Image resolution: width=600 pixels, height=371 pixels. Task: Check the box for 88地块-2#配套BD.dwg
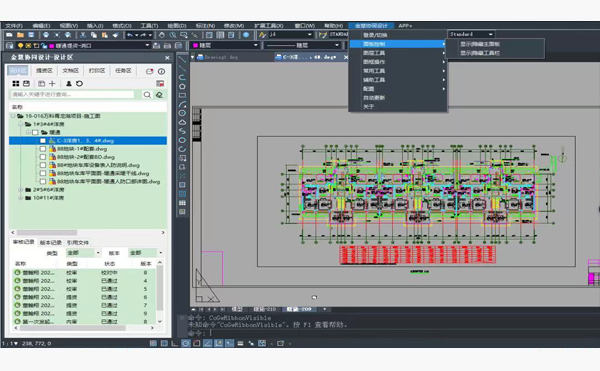pyautogui.click(x=43, y=157)
